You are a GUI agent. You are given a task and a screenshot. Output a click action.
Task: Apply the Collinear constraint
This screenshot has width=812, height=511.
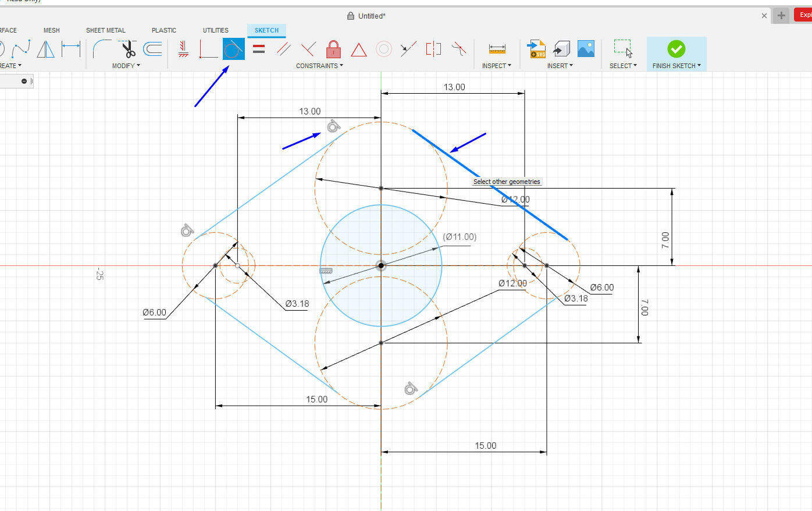click(408, 49)
